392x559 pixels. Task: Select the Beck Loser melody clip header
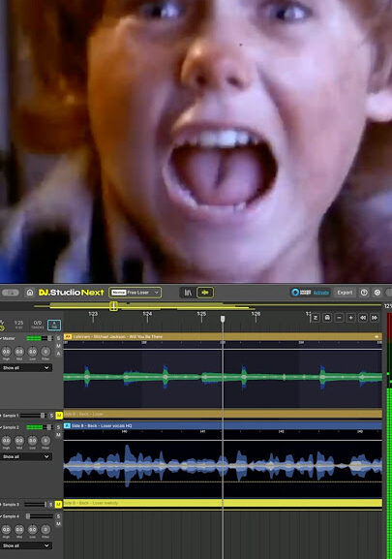(223, 503)
